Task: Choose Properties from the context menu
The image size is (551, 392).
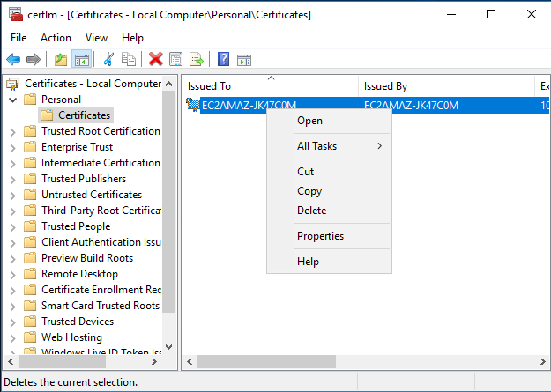Action: [329, 236]
